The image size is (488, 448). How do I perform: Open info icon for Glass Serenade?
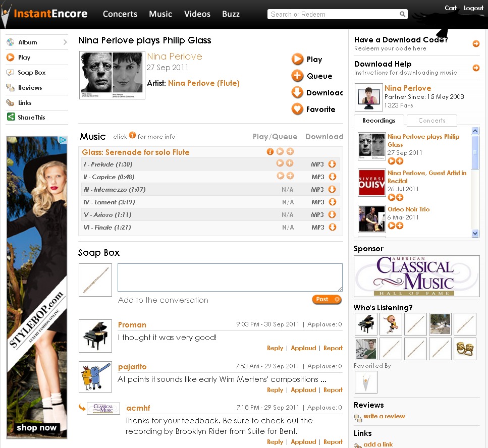270,151
